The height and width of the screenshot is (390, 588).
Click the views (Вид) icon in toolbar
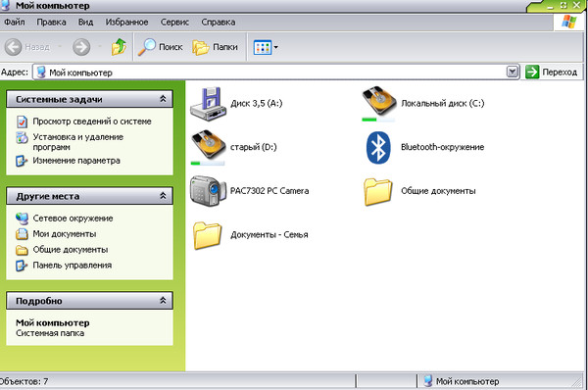[263, 48]
